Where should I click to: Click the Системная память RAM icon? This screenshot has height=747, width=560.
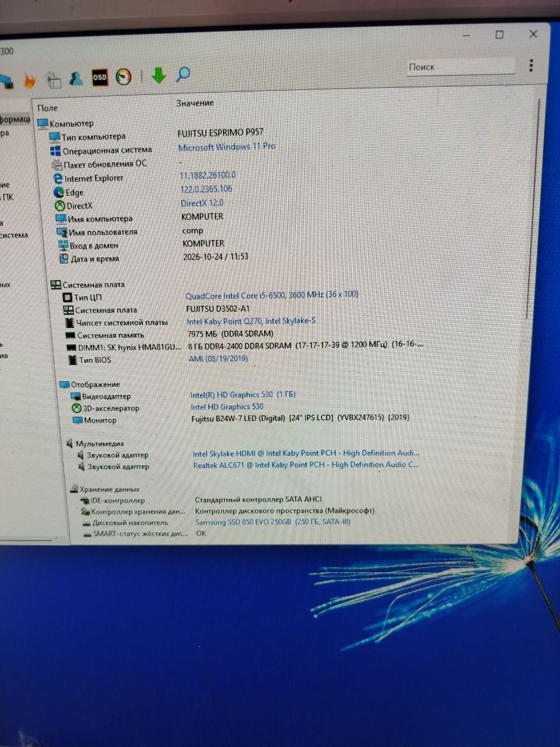click(x=70, y=335)
